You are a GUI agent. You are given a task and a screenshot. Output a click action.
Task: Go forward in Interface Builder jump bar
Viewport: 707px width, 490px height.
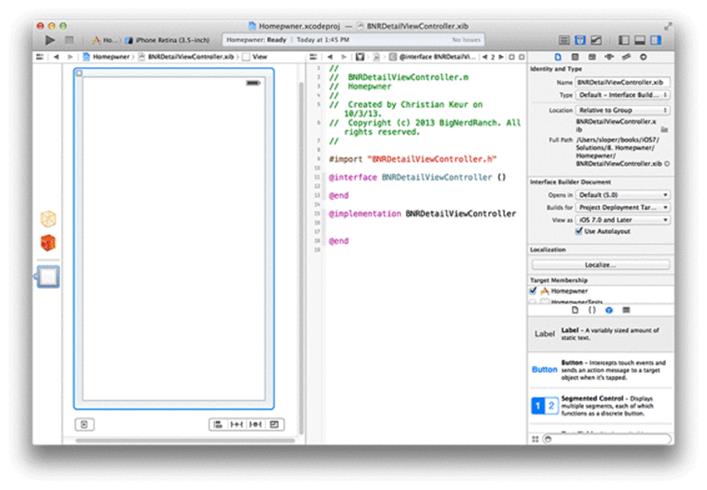click(x=70, y=57)
